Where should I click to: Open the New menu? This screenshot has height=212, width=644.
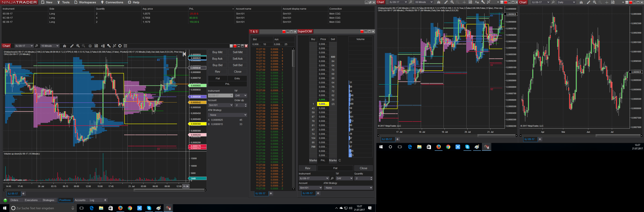coord(47,2)
